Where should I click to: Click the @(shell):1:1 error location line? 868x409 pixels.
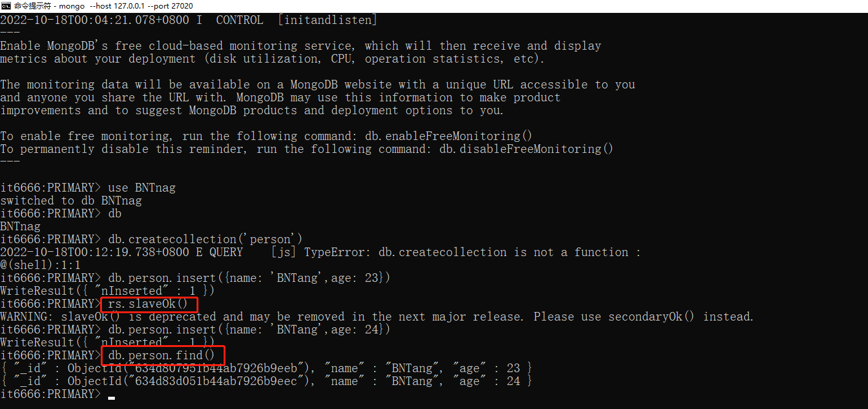coord(41,265)
